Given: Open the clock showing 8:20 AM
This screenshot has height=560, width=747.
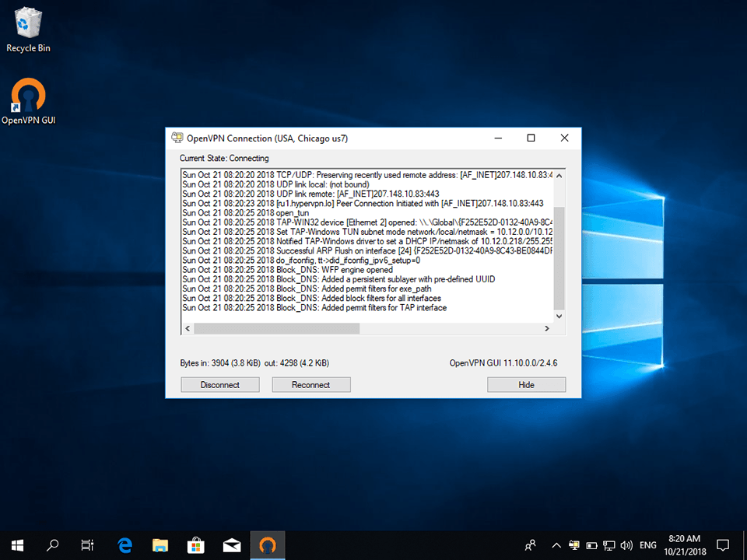Looking at the screenshot, I should (685, 545).
